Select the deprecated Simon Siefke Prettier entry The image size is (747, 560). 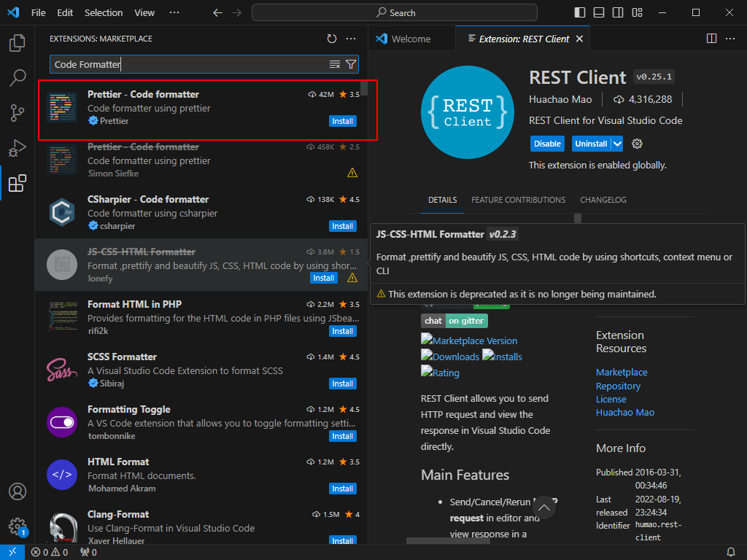click(x=203, y=160)
